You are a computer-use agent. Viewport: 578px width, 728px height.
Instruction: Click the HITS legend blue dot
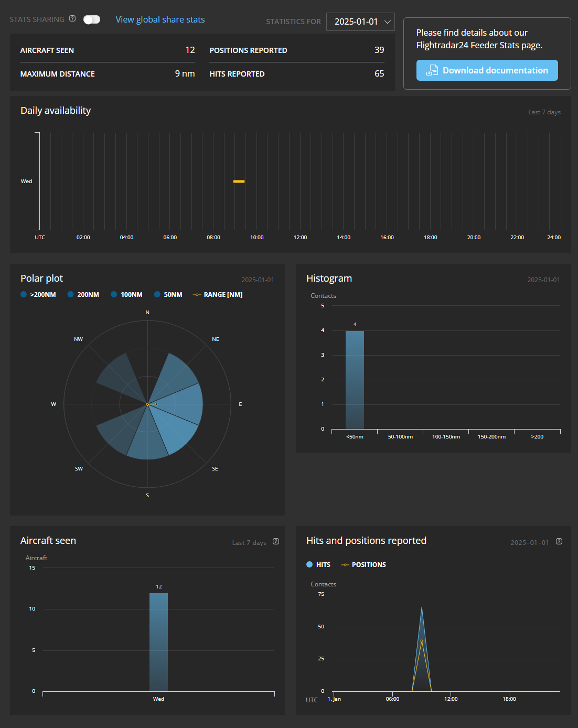coord(309,565)
